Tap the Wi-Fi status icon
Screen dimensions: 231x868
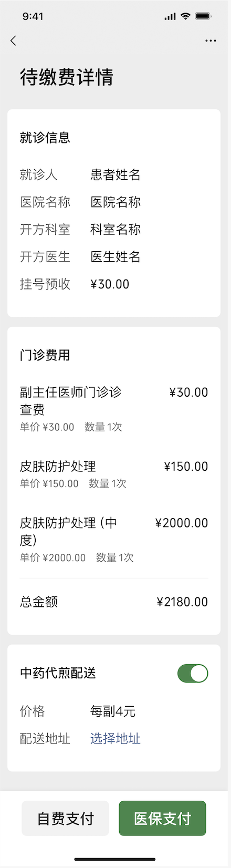pyautogui.click(x=185, y=16)
